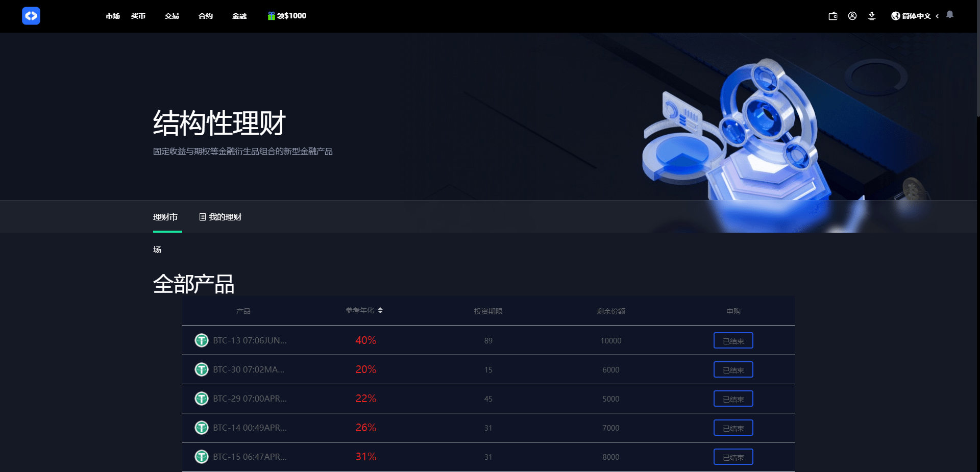Click the download app icon
The width and height of the screenshot is (980, 472).
coord(872,16)
